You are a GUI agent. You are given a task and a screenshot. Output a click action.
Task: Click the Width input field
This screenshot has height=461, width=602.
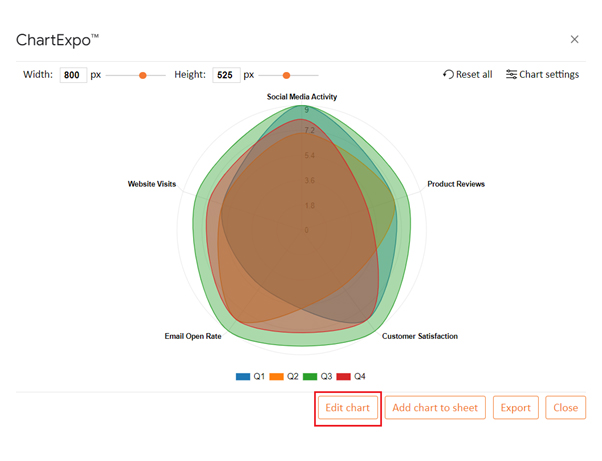73,75
